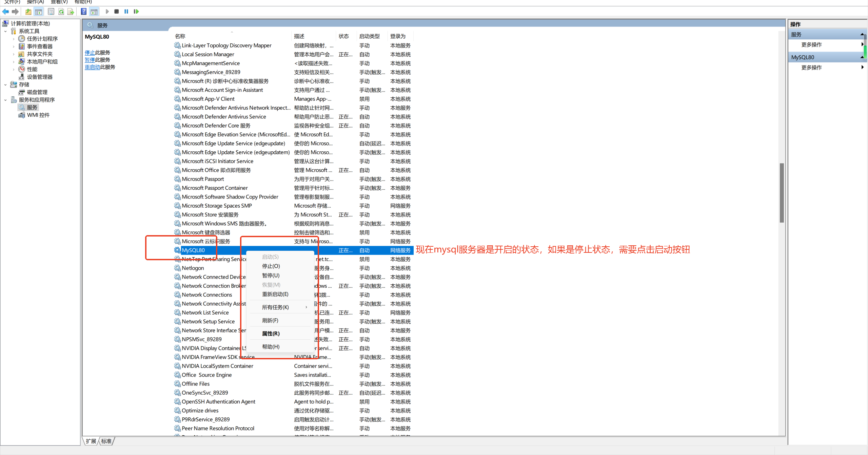Click the Stop Service square toolbar icon
The width and height of the screenshot is (868, 455).
click(117, 12)
